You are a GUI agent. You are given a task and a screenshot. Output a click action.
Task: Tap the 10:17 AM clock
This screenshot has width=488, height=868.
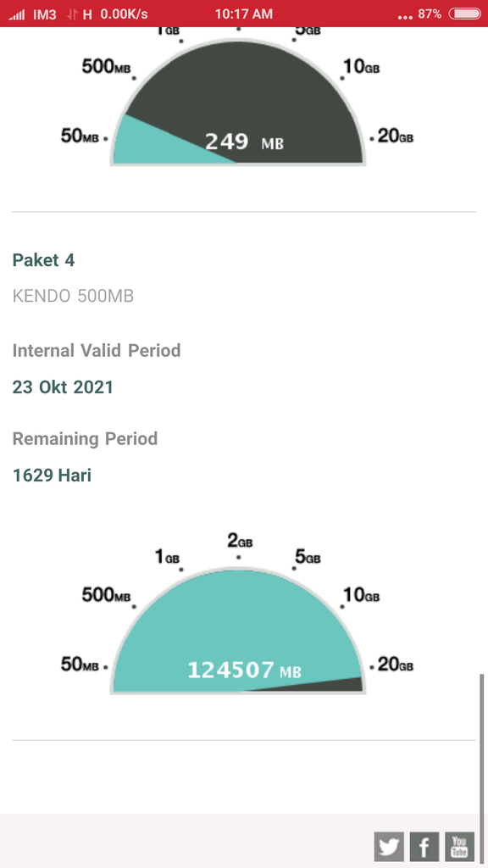point(243,14)
